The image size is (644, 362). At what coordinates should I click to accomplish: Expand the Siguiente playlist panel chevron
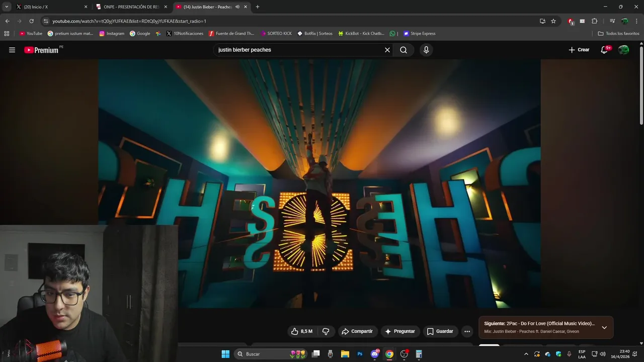(x=604, y=327)
